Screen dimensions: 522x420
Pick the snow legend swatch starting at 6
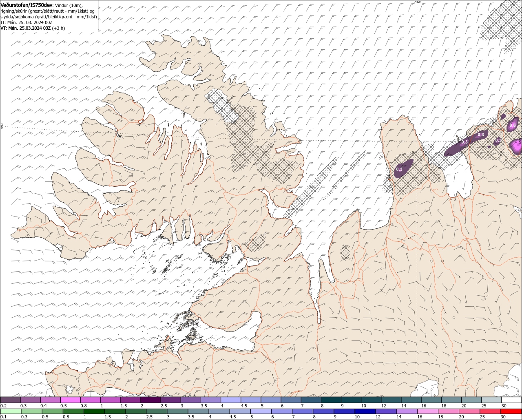(291, 400)
